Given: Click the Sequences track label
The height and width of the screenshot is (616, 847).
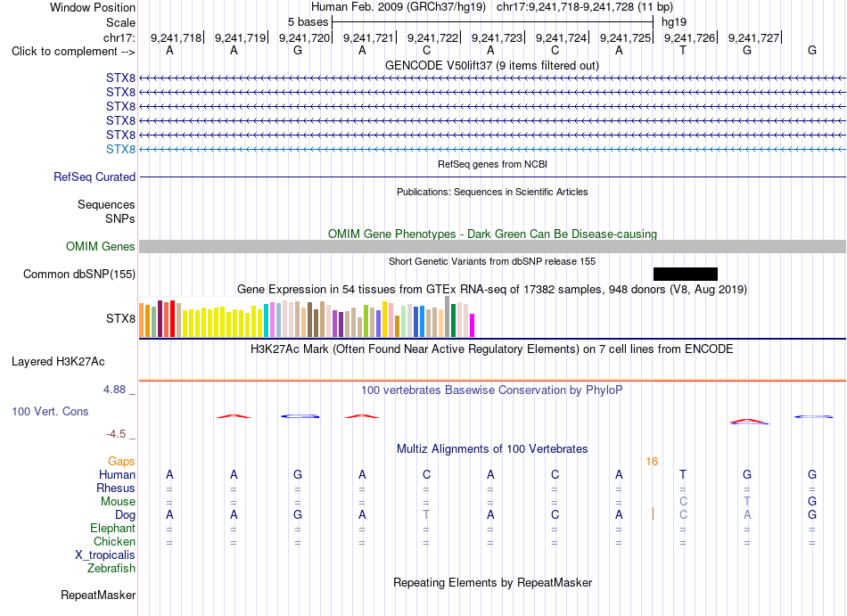Looking at the screenshot, I should pos(106,205).
